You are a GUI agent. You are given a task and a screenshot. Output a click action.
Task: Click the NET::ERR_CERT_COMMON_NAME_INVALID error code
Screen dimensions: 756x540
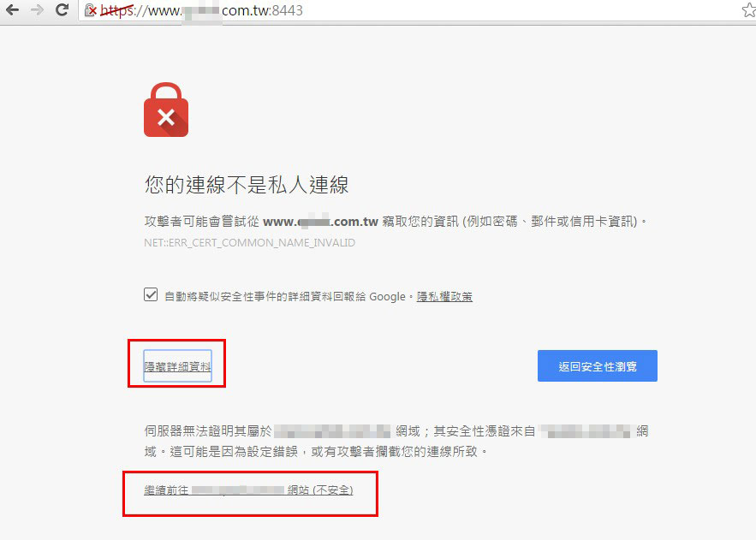coord(249,243)
